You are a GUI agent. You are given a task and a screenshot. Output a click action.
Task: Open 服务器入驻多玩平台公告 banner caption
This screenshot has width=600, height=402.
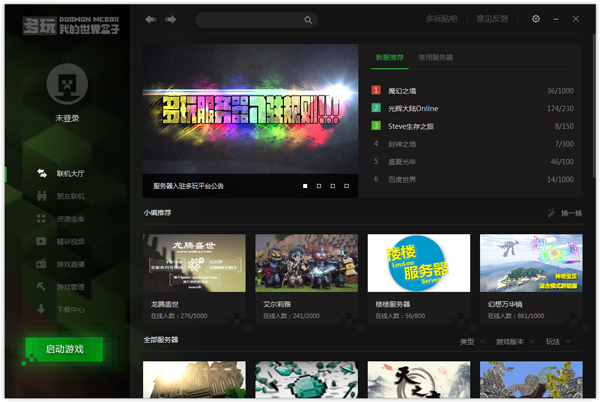[x=188, y=186]
